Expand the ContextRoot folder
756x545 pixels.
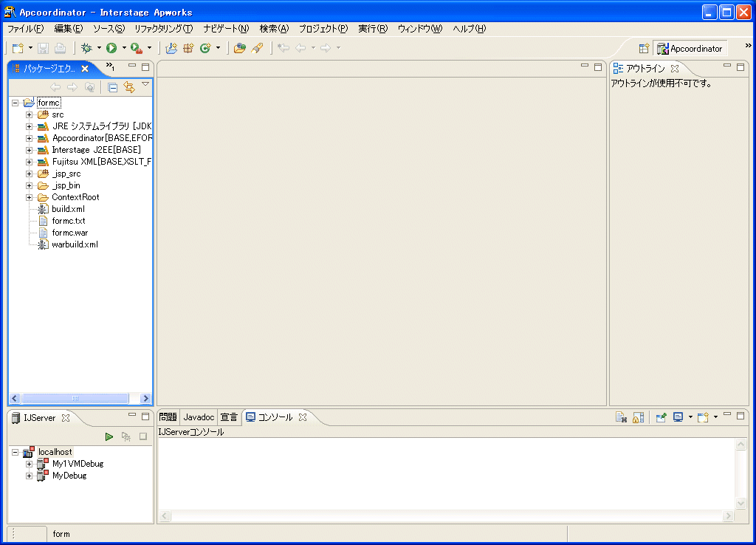click(x=29, y=197)
